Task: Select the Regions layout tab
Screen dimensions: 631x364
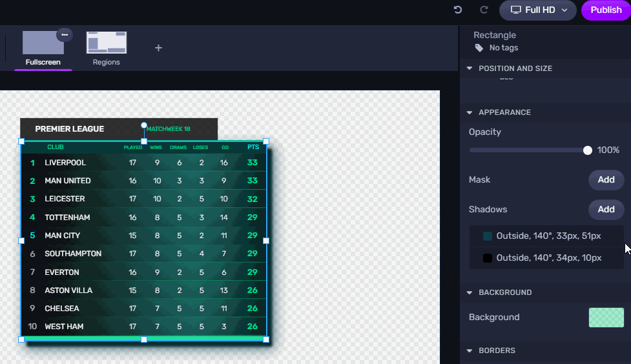Action: 106,48
